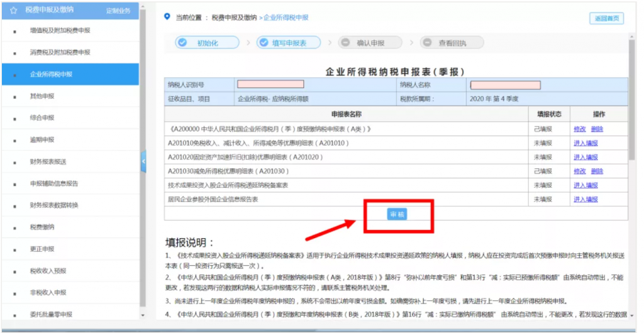The height and width of the screenshot is (333, 644).
Task: Click the main page vertical scrollbar
Action: (631, 94)
